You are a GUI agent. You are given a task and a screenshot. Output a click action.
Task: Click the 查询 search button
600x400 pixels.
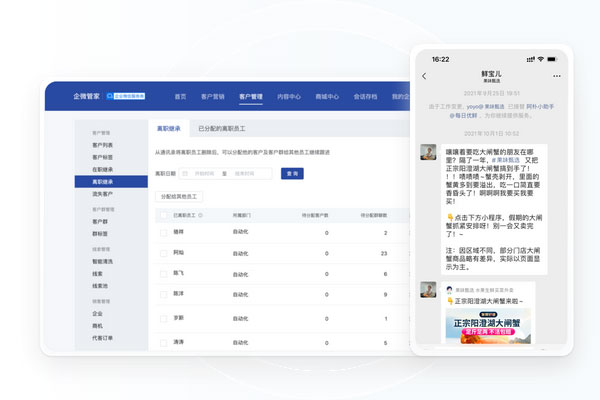(x=291, y=173)
